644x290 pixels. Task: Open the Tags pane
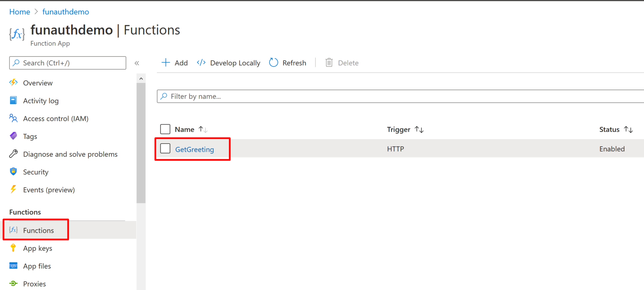pos(30,136)
